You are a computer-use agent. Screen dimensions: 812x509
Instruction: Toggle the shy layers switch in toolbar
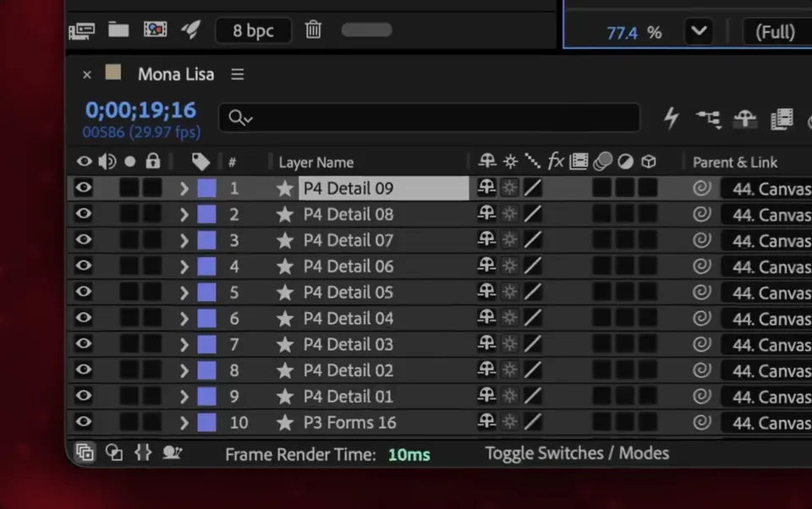coord(744,118)
